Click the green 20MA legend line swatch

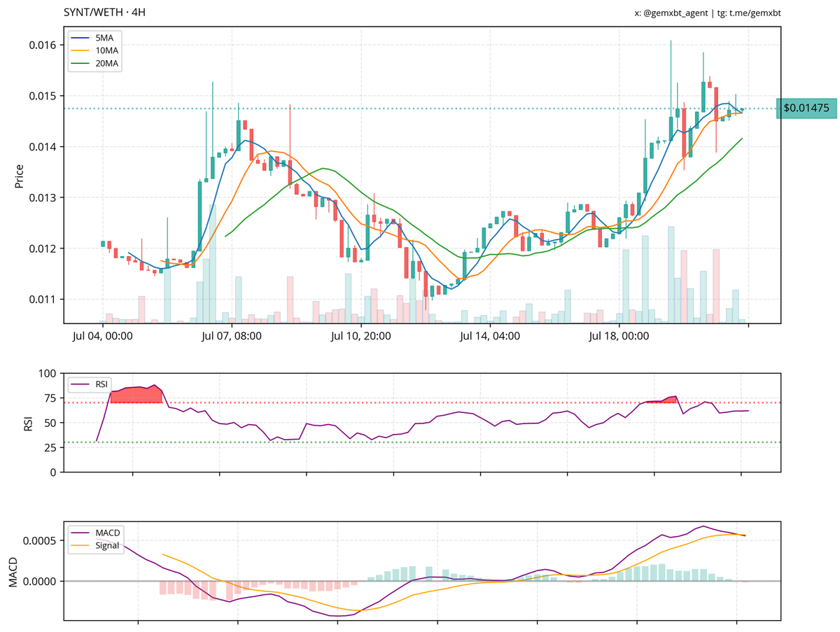coord(80,64)
